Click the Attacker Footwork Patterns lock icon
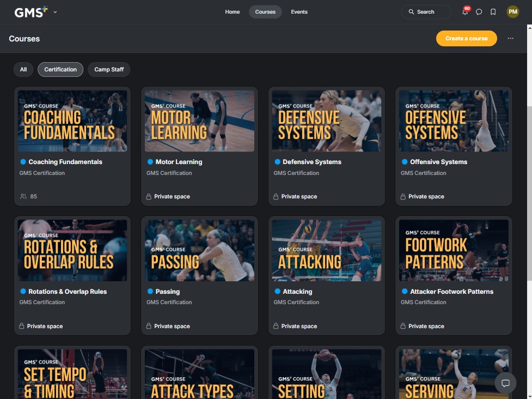Viewport: 532px width, 399px height. (403, 326)
